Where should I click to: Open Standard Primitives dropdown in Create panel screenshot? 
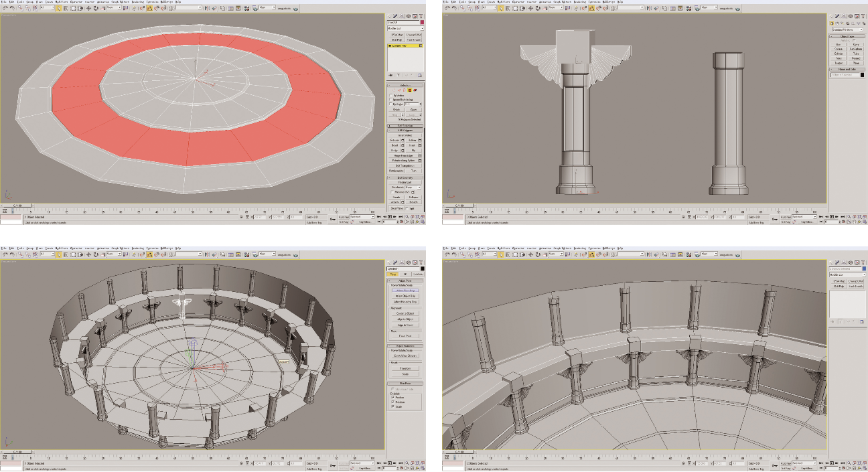[x=847, y=29]
